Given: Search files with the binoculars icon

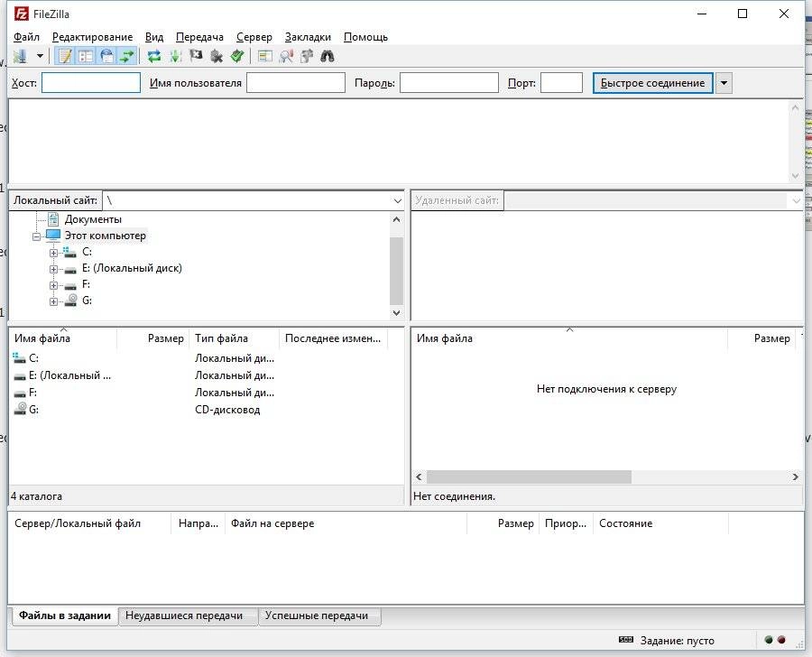Looking at the screenshot, I should pos(328,56).
